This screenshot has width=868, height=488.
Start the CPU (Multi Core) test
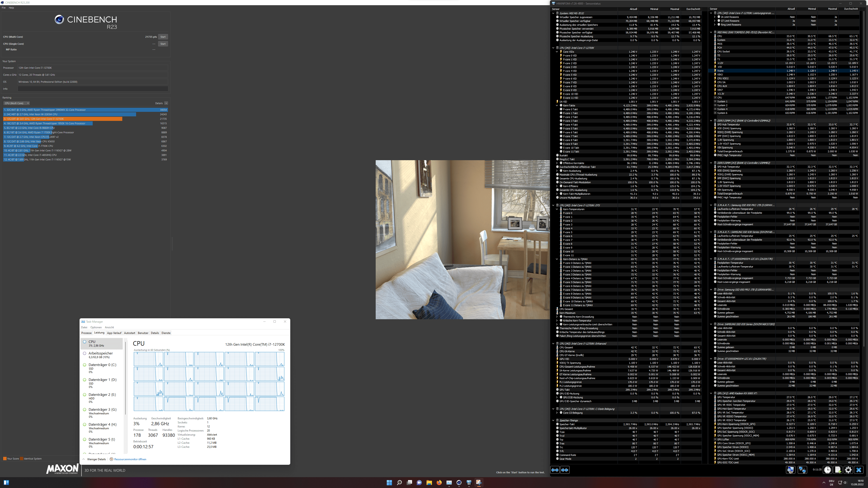click(x=163, y=37)
